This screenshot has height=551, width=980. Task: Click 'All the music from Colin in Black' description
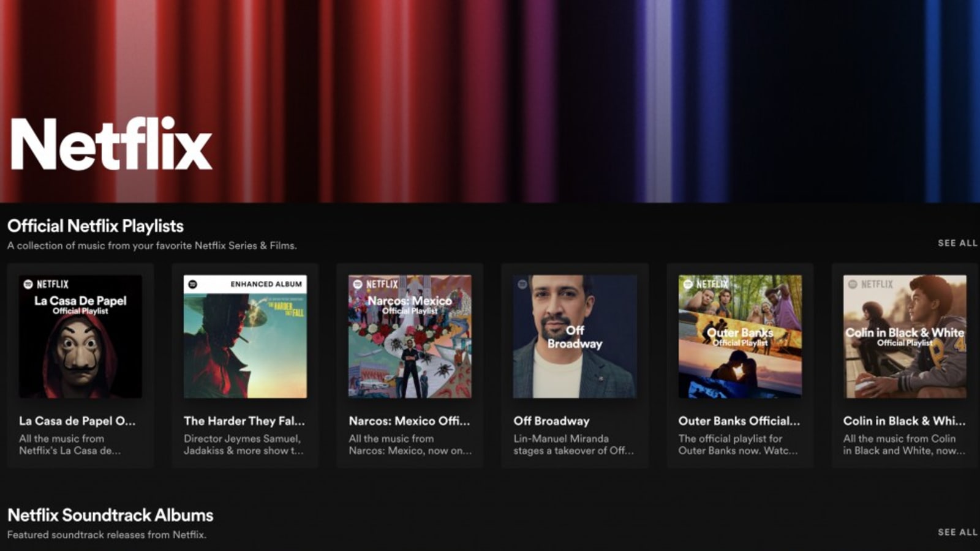904,444
